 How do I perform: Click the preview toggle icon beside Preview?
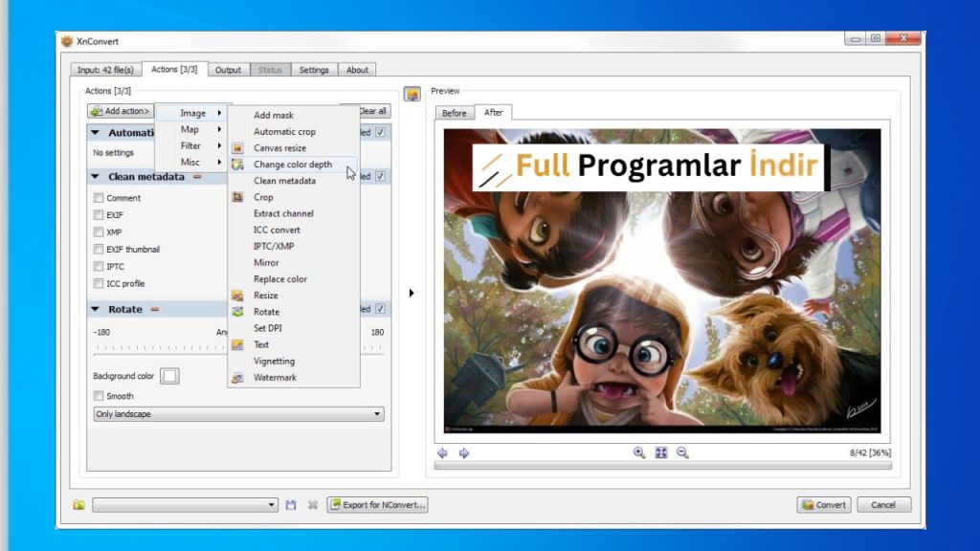pyautogui.click(x=412, y=94)
